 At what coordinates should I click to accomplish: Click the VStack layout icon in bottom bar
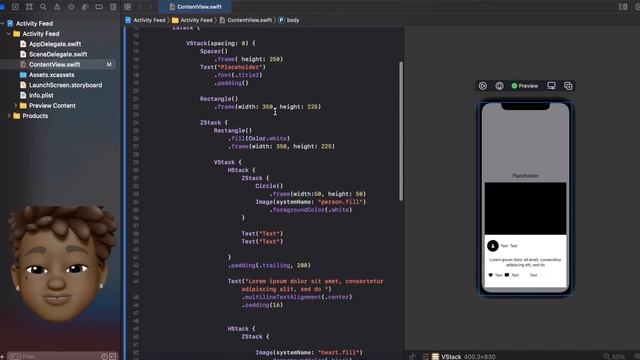[435, 357]
